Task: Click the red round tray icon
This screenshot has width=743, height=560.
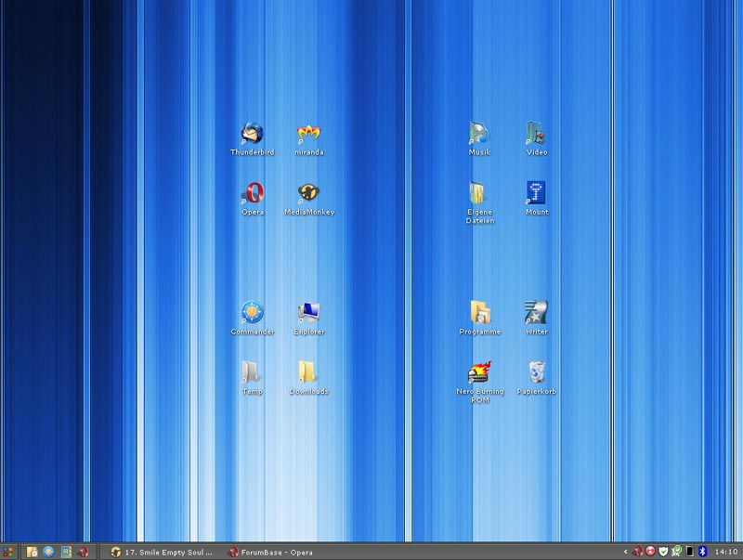Action: point(651,551)
